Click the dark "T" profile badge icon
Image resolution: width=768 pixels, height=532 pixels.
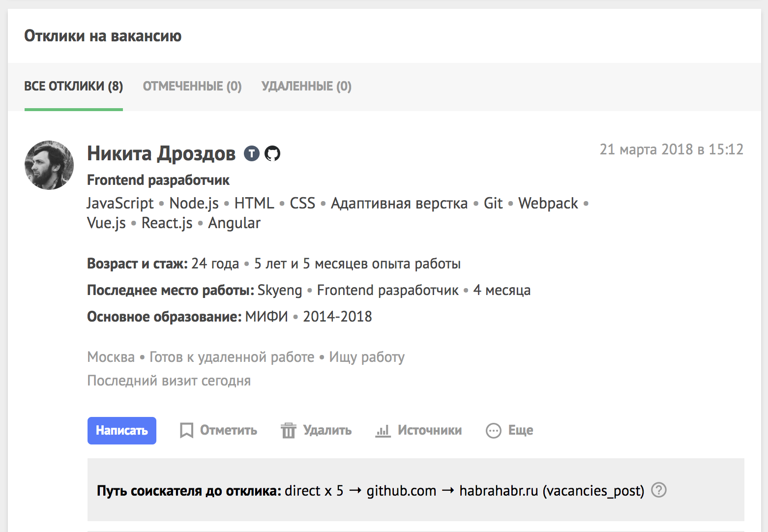click(x=252, y=154)
